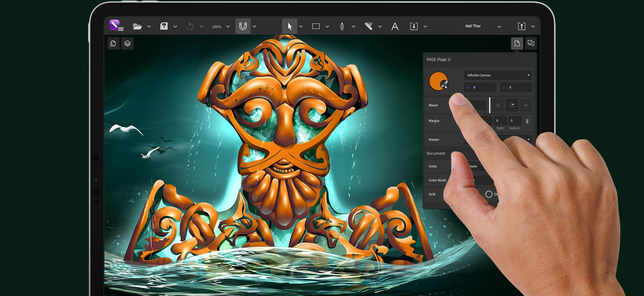This screenshot has width=644, height=296.
Task: Select the Move tool in the toolbar
Action: click(x=288, y=26)
